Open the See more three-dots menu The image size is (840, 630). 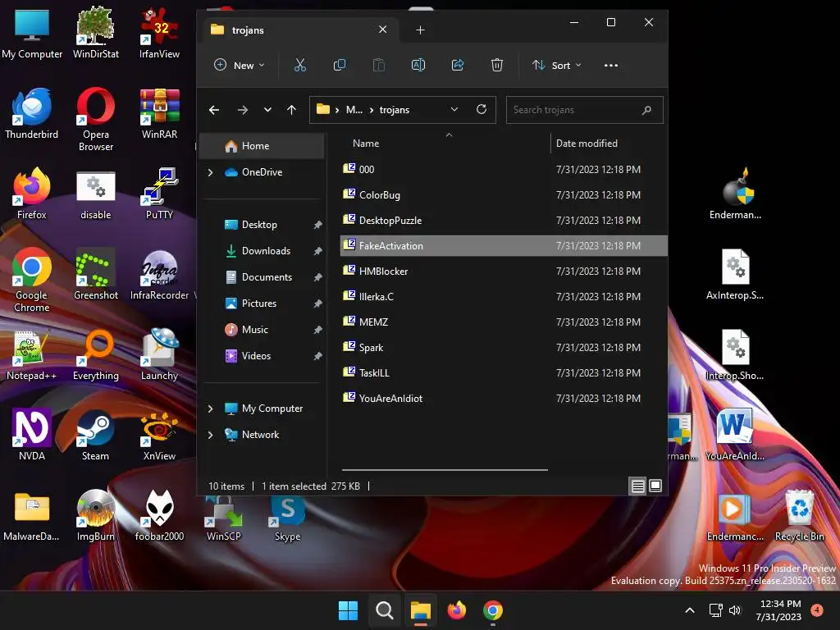pyautogui.click(x=610, y=66)
